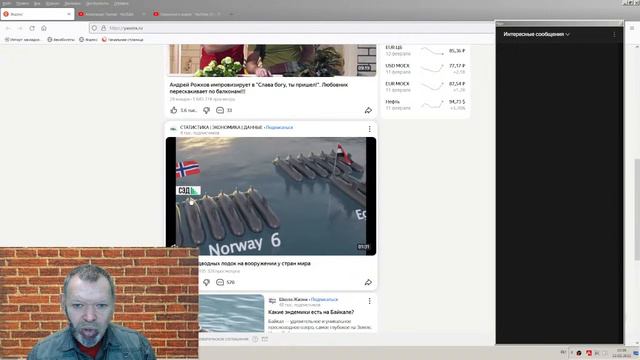Open the Файл menu

tap(7, 3)
